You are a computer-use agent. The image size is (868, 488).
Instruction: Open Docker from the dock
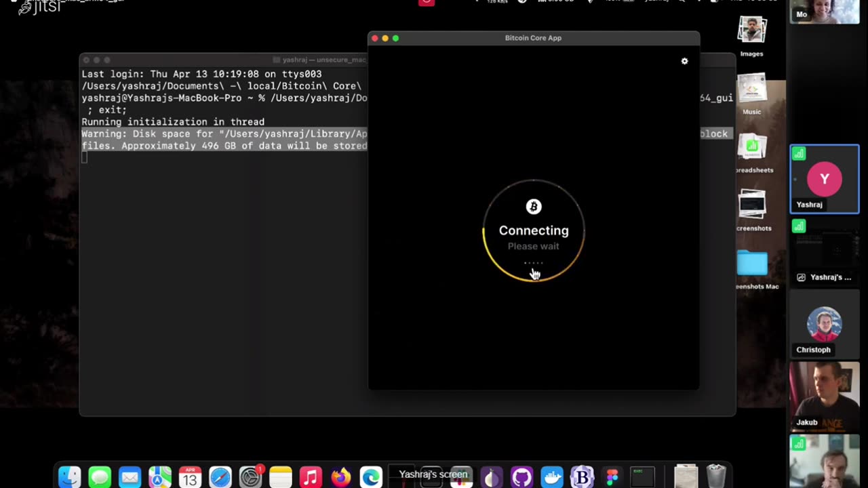(552, 477)
